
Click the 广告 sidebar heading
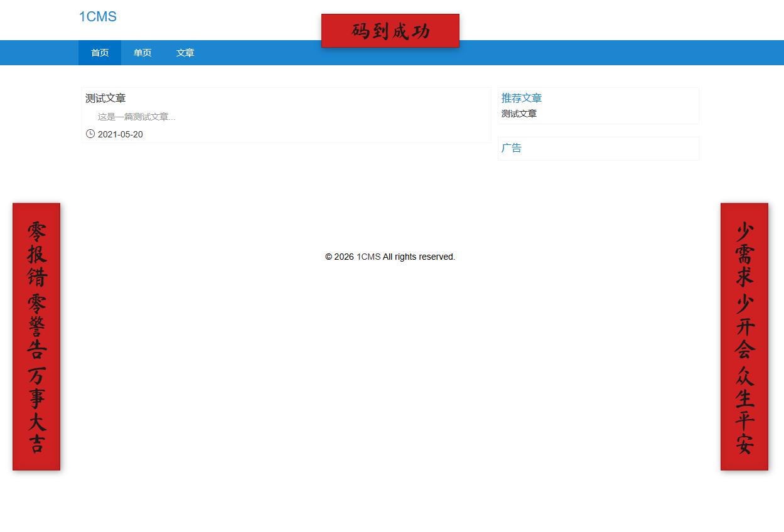pyautogui.click(x=512, y=148)
